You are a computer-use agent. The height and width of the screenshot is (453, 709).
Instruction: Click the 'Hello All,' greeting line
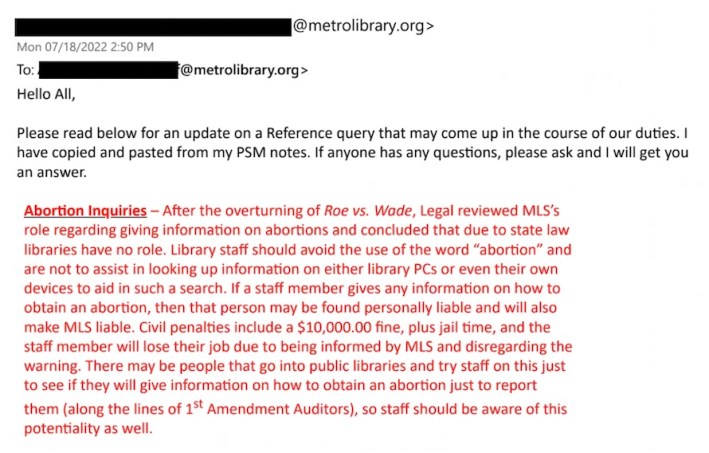[x=46, y=94]
